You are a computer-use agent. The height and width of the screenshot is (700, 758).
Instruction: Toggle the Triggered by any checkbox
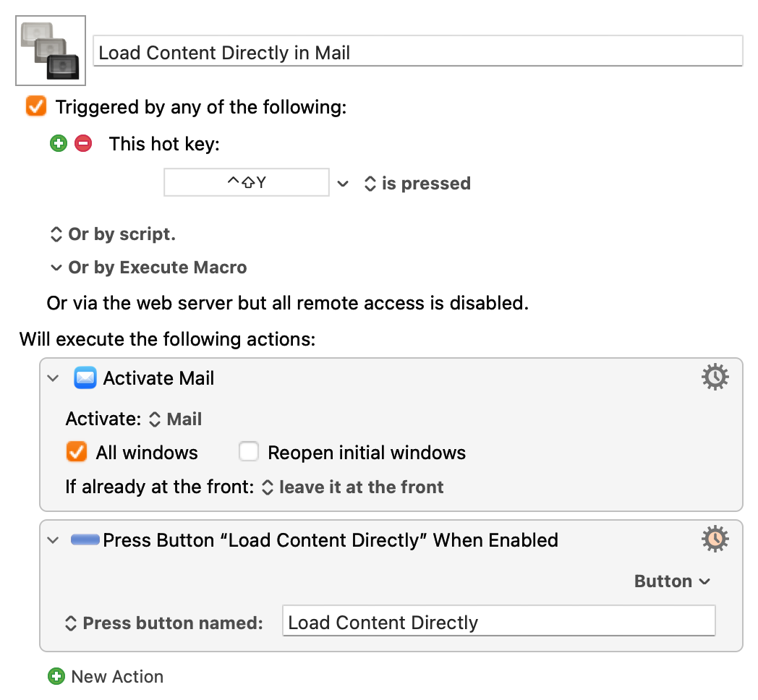coord(36,107)
